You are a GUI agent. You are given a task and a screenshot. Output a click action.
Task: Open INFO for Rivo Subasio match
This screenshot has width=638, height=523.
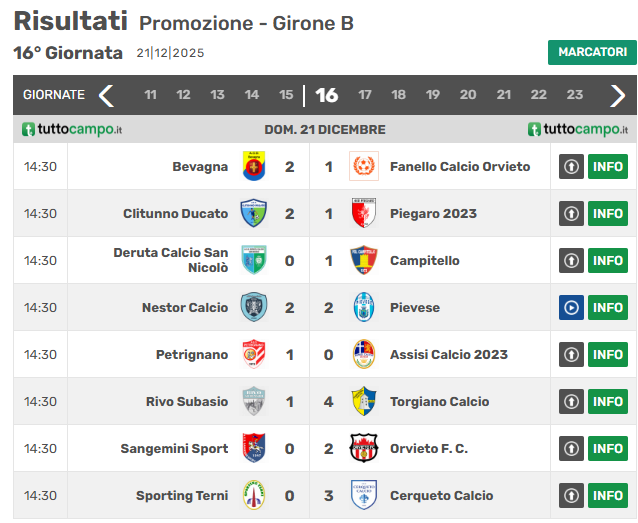pos(607,401)
